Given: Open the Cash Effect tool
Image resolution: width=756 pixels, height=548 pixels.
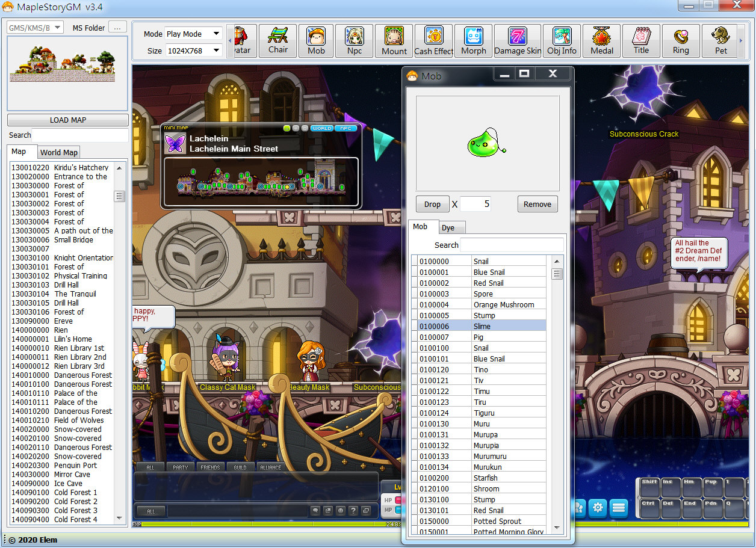Looking at the screenshot, I should click(433, 41).
